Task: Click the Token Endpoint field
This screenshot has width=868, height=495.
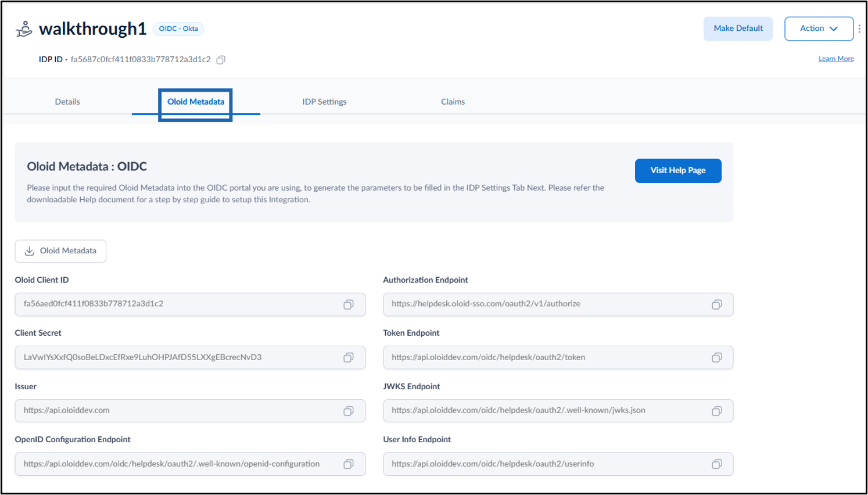Action: 558,357
